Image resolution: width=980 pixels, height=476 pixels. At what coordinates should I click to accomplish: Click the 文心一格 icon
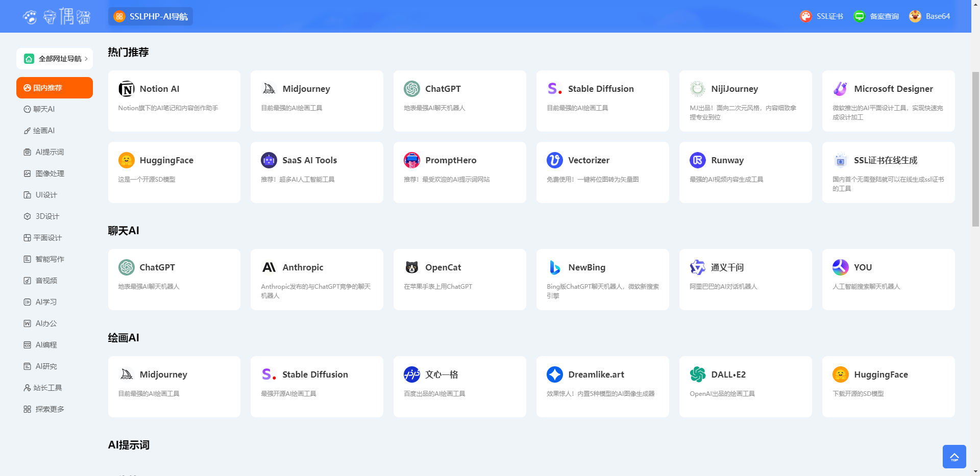click(x=412, y=374)
